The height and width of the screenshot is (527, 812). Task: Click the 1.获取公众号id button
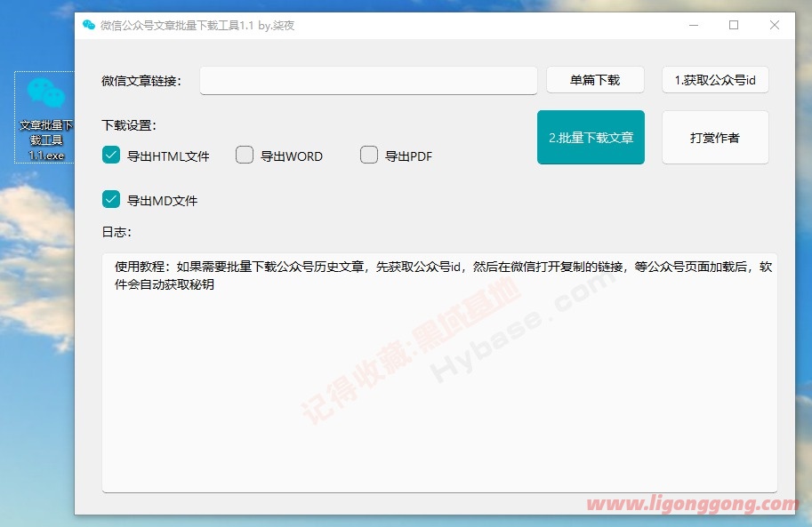pyautogui.click(x=715, y=79)
